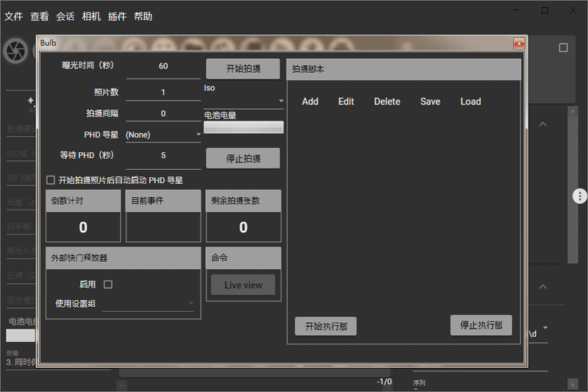Open the 会话 menu
The width and height of the screenshot is (588, 392).
65,16
